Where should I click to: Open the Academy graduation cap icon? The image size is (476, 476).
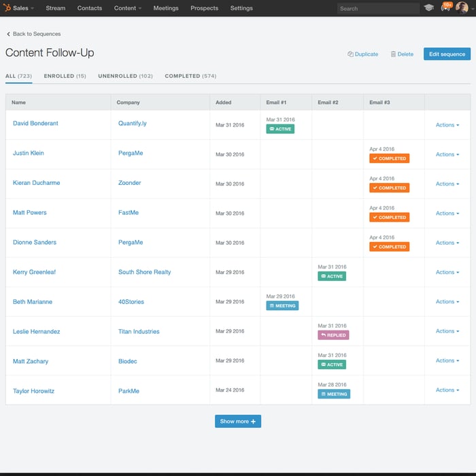[x=428, y=8]
